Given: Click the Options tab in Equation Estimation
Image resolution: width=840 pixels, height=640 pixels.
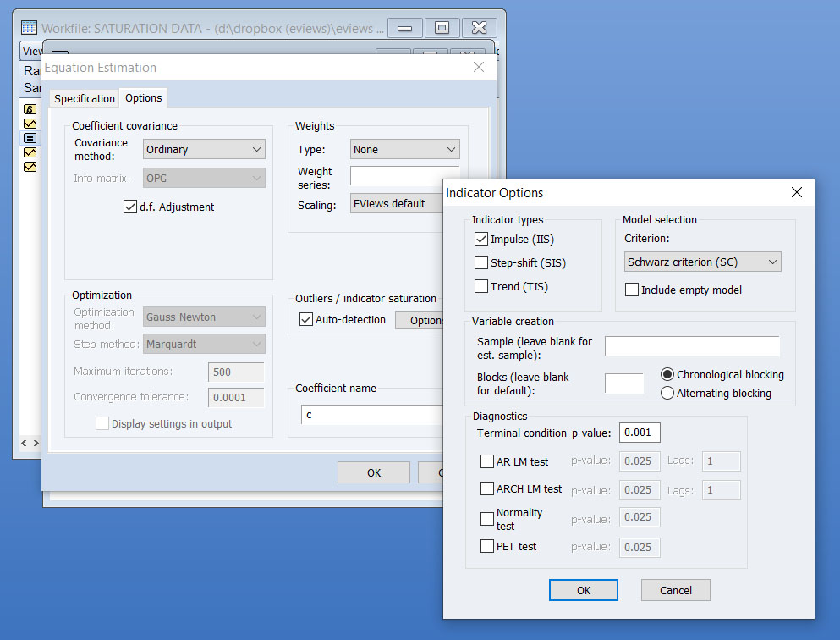Looking at the screenshot, I should (143, 98).
